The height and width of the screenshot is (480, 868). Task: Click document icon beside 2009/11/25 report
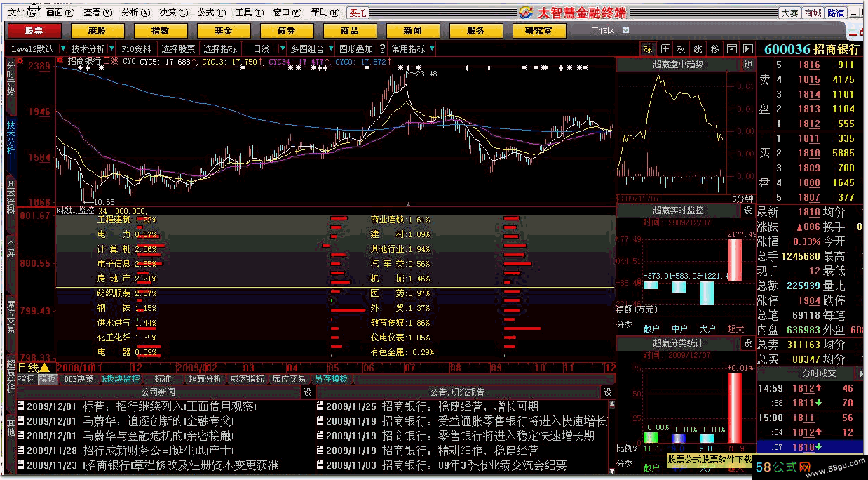320,406
